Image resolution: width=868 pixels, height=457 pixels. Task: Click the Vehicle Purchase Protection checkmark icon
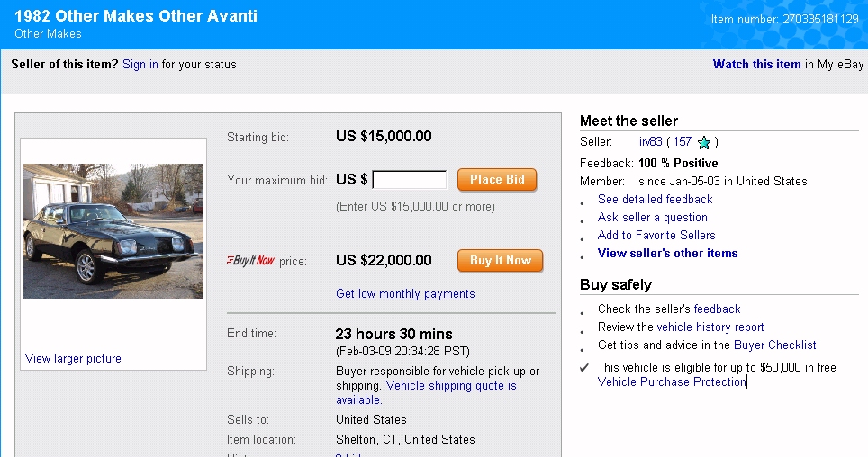(584, 367)
